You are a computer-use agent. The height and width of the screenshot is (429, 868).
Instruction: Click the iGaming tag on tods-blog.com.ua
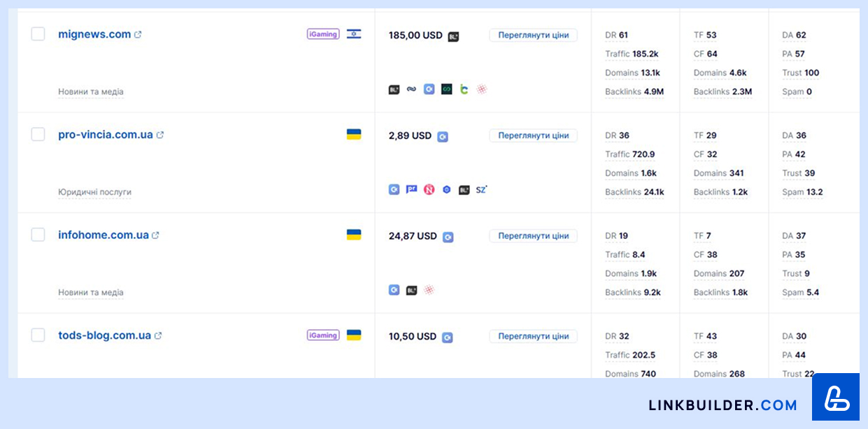[323, 335]
